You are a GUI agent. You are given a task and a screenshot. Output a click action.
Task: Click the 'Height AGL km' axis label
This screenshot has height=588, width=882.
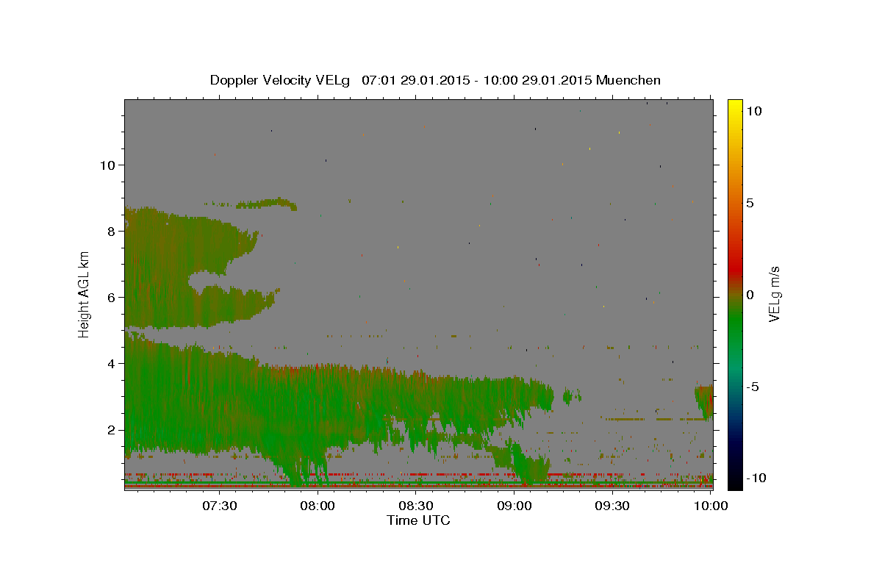pos(85,295)
